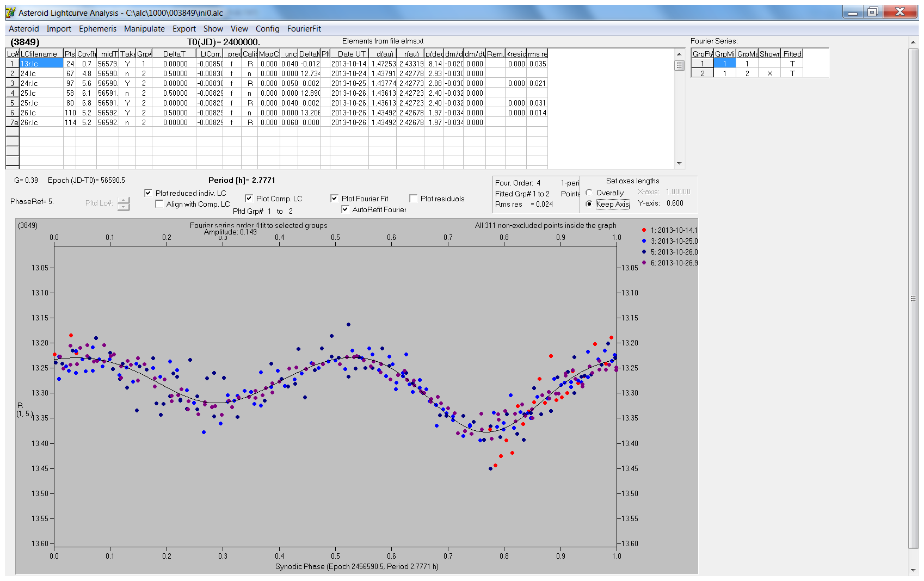Click the G= 0.39 label
Viewport: 924px width, 581px height.
click(26, 180)
